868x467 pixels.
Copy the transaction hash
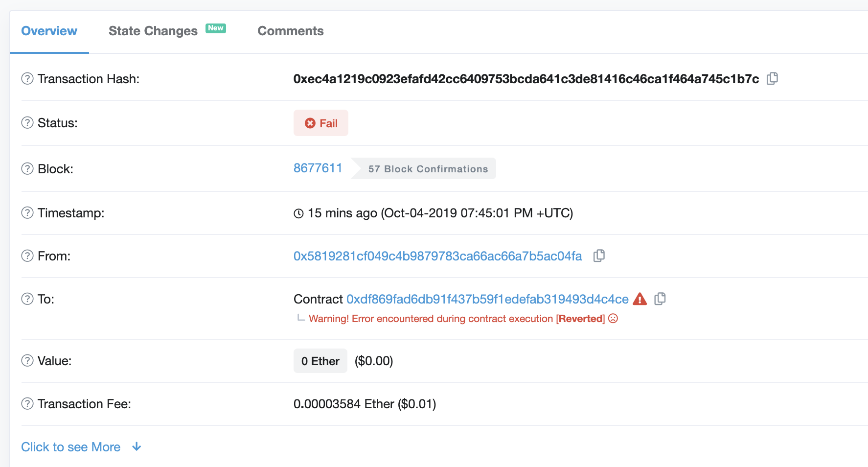pos(772,78)
